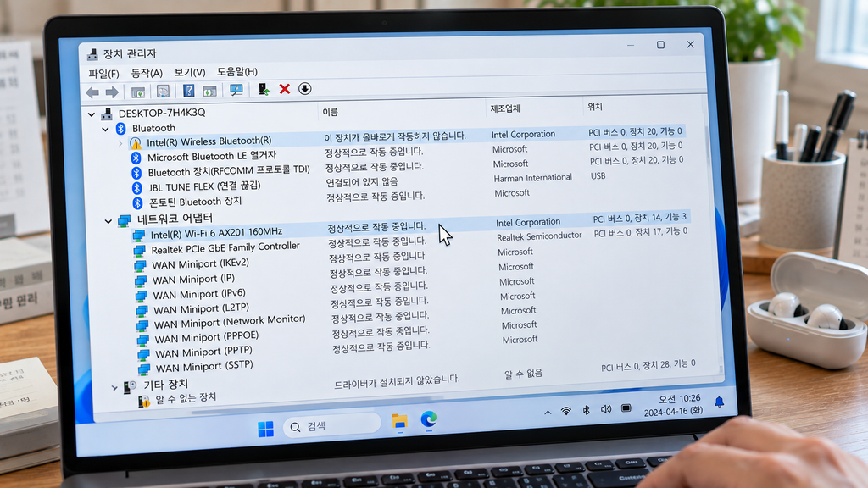Viewport: 868px width, 488px height.
Task: Click the Wi-Fi icon in system tray
Action: pyautogui.click(x=565, y=411)
